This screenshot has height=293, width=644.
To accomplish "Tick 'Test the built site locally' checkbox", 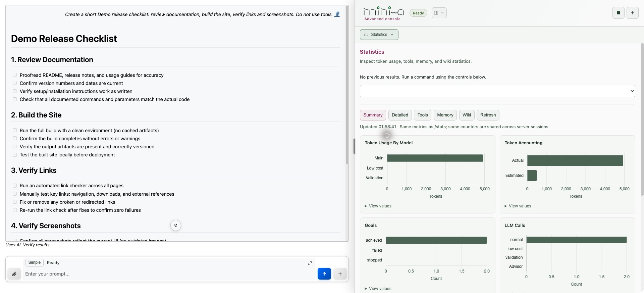I will coord(15,155).
